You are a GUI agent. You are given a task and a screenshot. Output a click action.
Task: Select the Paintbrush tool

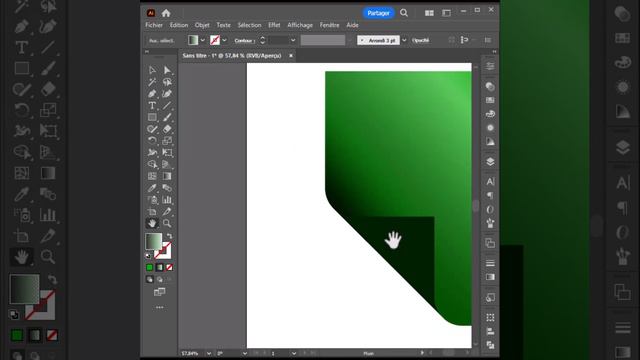click(x=167, y=118)
